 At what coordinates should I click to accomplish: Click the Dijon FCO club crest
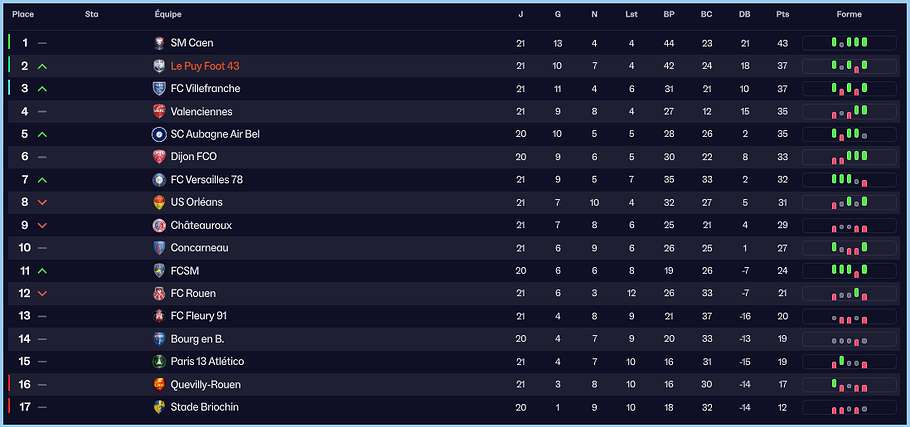[x=159, y=157]
